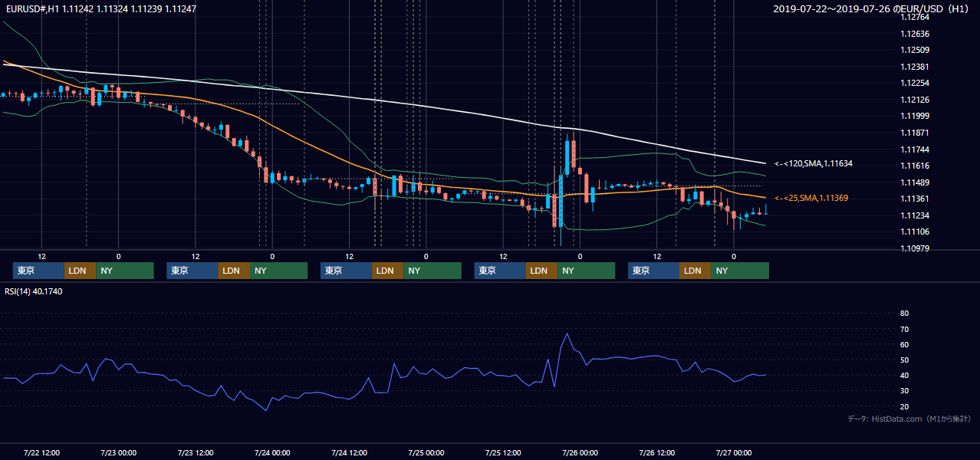Click RSI axis level 40
This screenshot has width=980, height=460.
tap(904, 376)
